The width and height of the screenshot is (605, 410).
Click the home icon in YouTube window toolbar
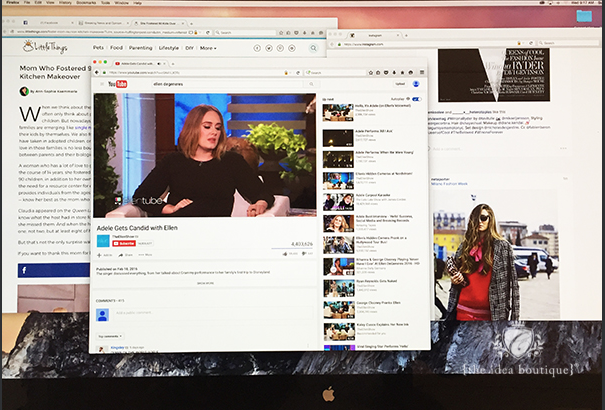(402, 73)
